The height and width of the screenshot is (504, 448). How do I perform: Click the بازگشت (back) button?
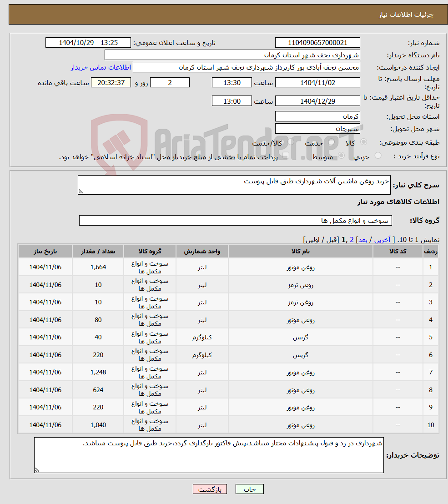[210, 489]
